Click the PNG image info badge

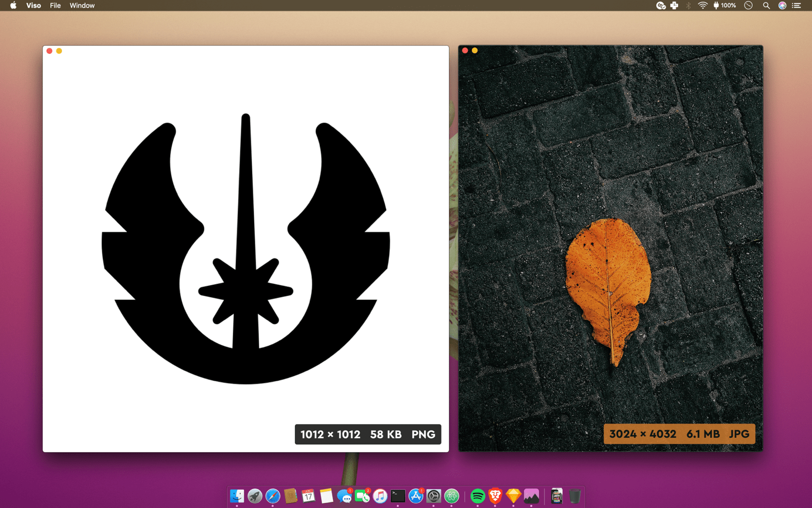point(368,434)
